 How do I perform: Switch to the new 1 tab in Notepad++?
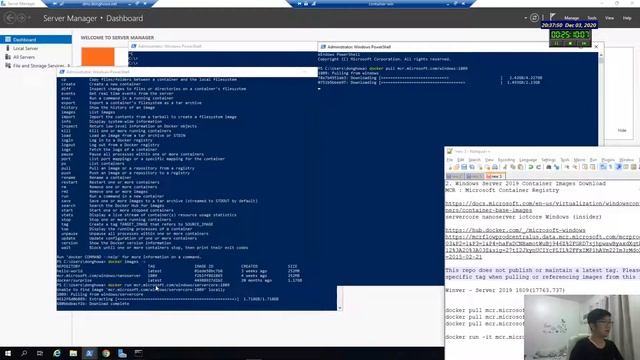456,176
